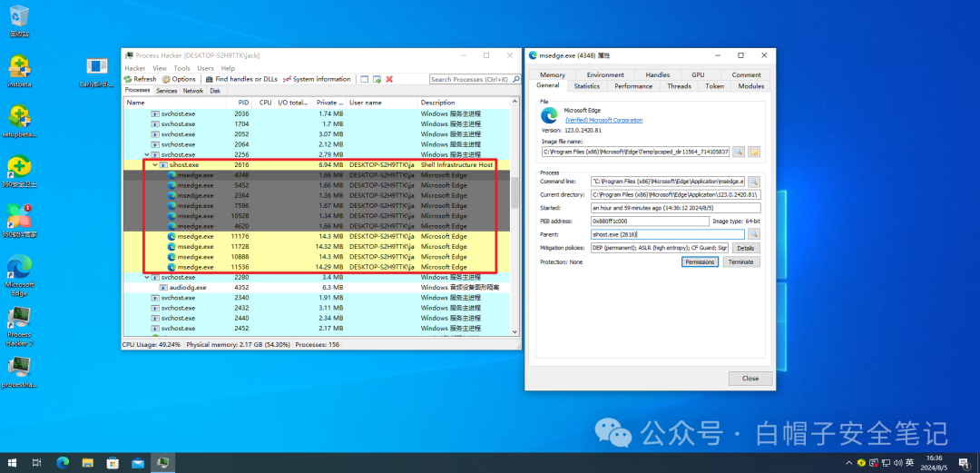Click the Process Hacker 2 desktop icon
This screenshot has width=980, height=473.
pos(19,326)
